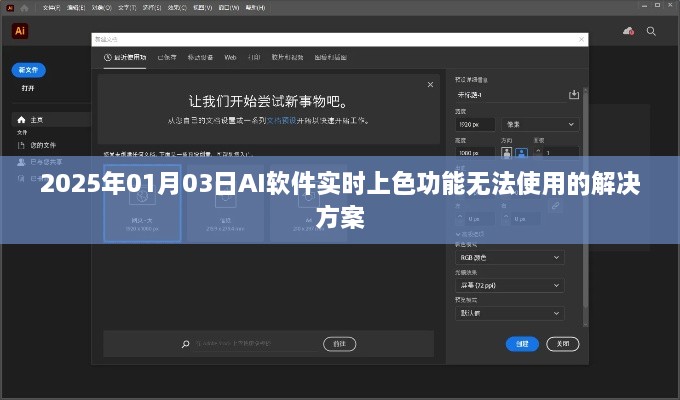680x400 pixels.
Task: Click the 关闭 button in the dialog
Action: pos(562,344)
